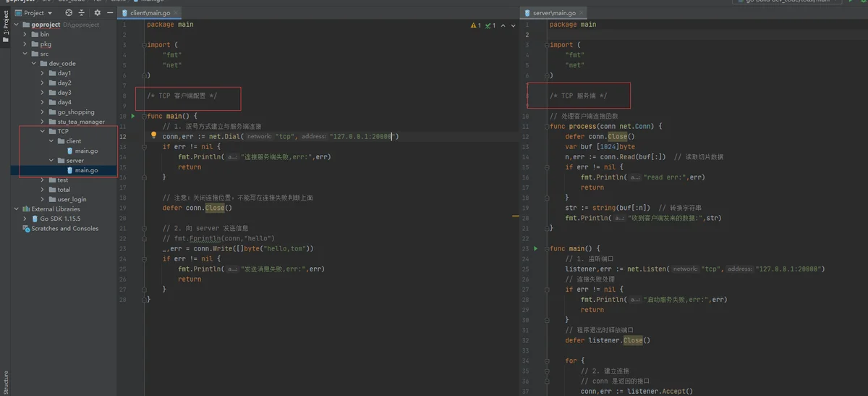This screenshot has width=868, height=396.
Task: Open the Project panel settings gear
Action: click(98, 13)
